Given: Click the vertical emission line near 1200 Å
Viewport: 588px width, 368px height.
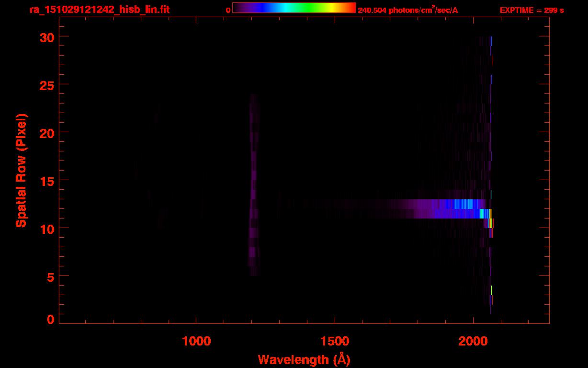Looking at the screenshot, I should pyautogui.click(x=253, y=185).
